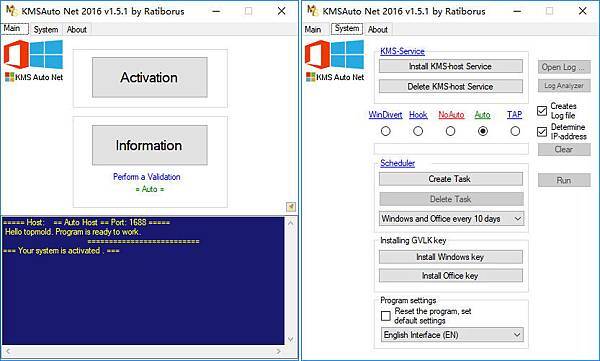Select the System tab in the right window

click(x=347, y=29)
